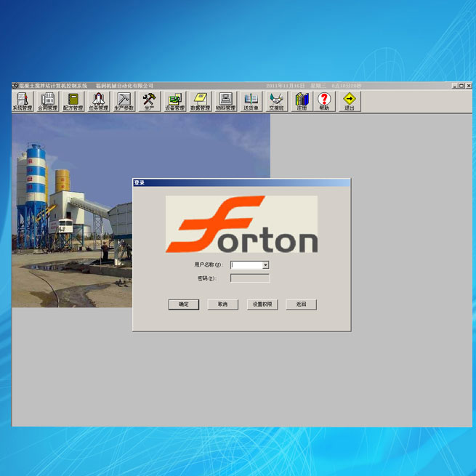Click the Forton logo image in login dialog
Viewport: 476px width, 476px height.
click(x=241, y=224)
